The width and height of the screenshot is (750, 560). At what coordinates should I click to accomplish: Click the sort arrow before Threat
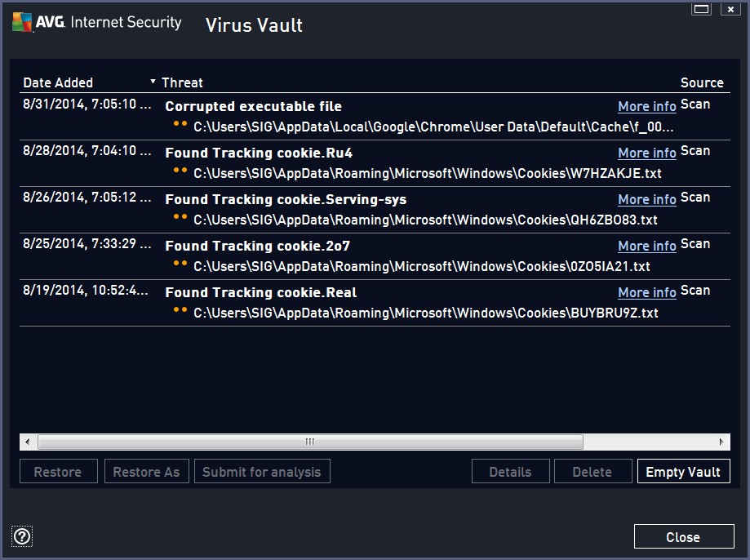[153, 82]
